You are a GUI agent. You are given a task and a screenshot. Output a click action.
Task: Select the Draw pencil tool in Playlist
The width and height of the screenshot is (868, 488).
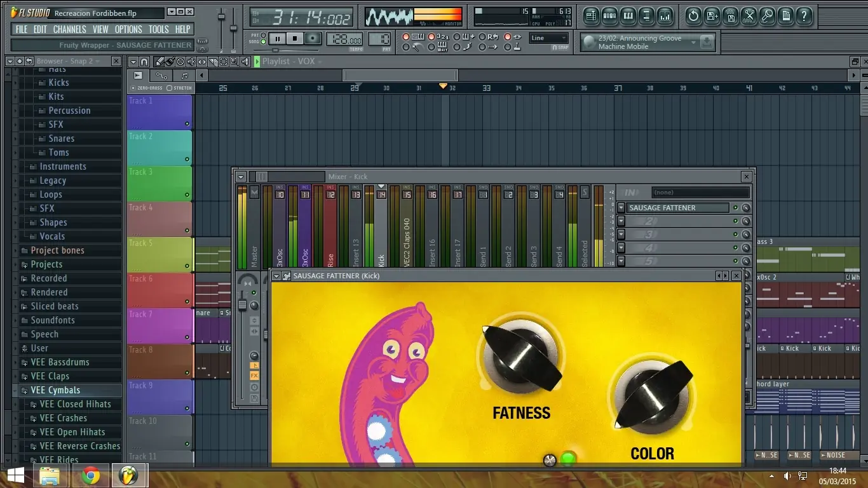click(x=160, y=62)
